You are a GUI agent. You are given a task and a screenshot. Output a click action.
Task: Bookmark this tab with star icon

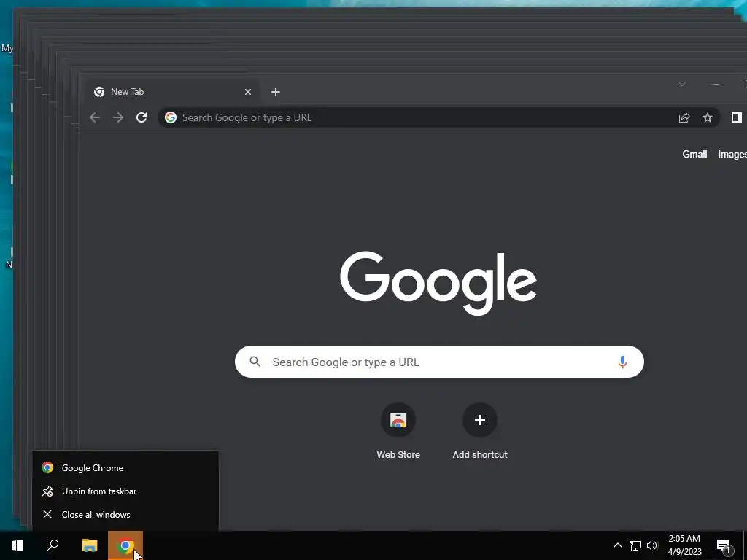click(708, 117)
